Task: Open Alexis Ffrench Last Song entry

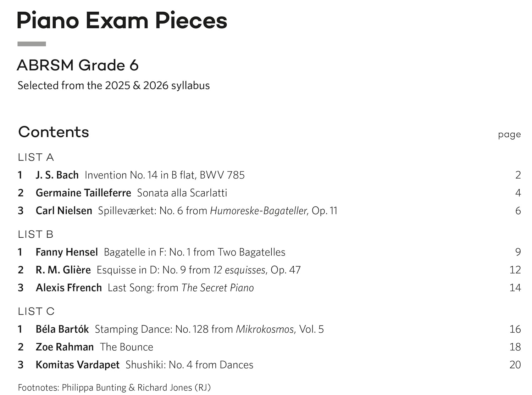Action: click(270, 288)
